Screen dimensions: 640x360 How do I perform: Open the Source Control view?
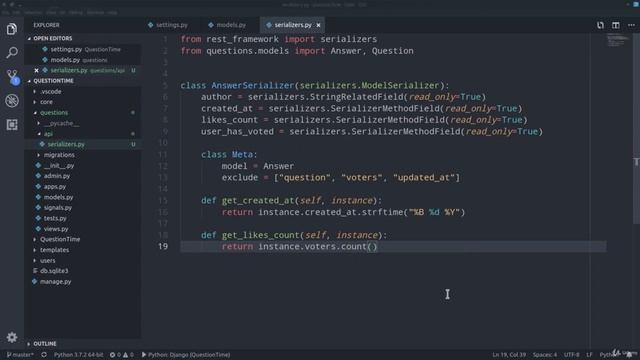tap(12, 76)
